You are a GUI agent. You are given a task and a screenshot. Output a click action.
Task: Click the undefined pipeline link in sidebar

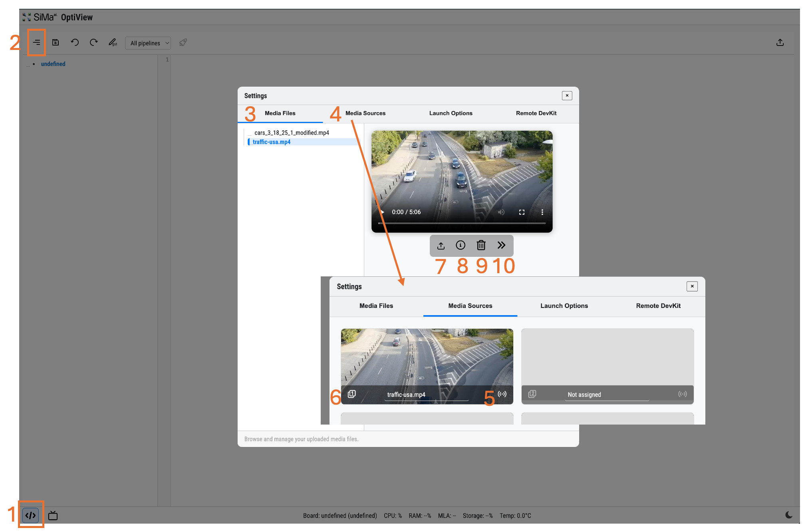53,64
